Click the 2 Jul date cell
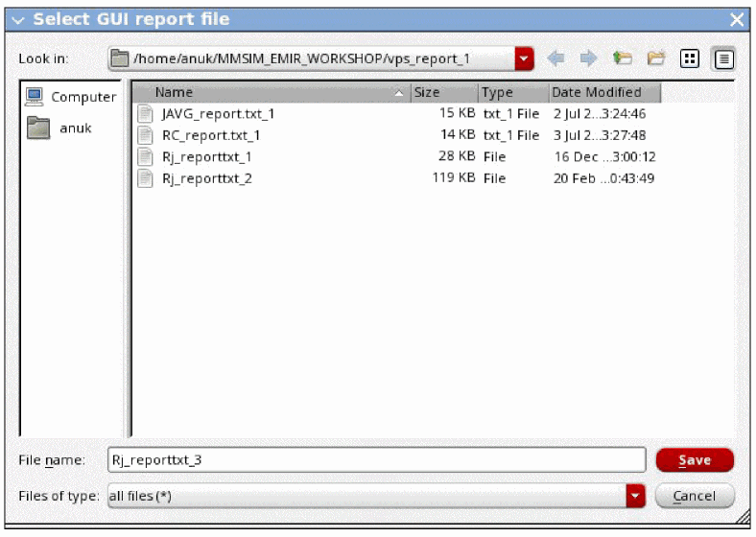The width and height of the screenshot is (756, 537). coord(600,114)
